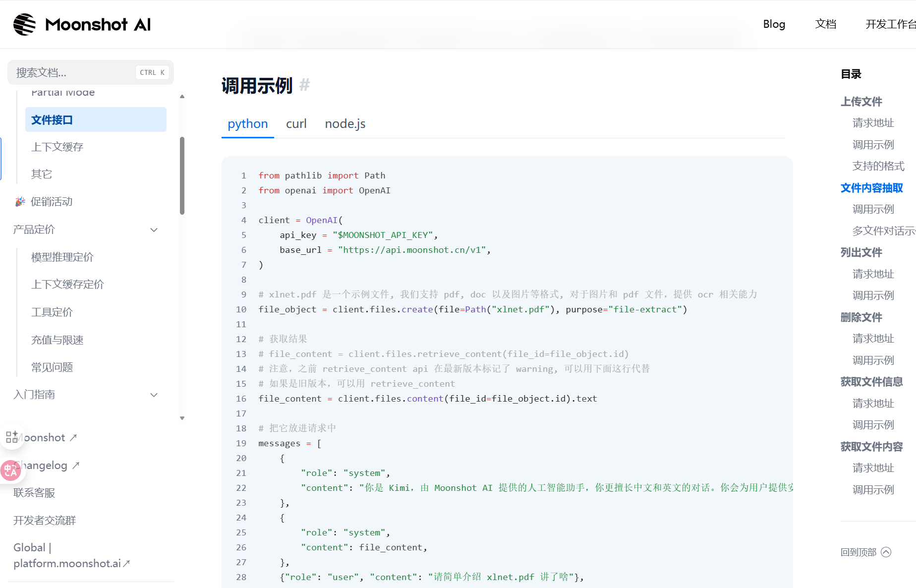The width and height of the screenshot is (916, 588).
Task: Switch to the curl code tab
Action: pos(296,123)
